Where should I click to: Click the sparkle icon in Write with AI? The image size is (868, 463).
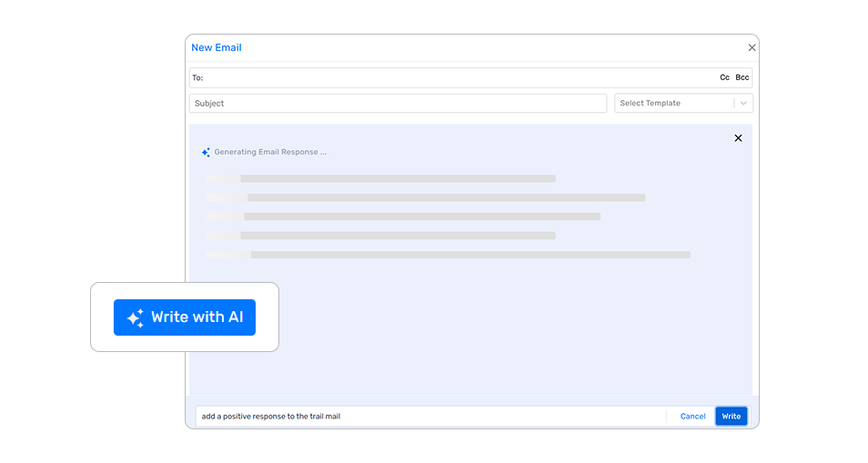pos(136,317)
